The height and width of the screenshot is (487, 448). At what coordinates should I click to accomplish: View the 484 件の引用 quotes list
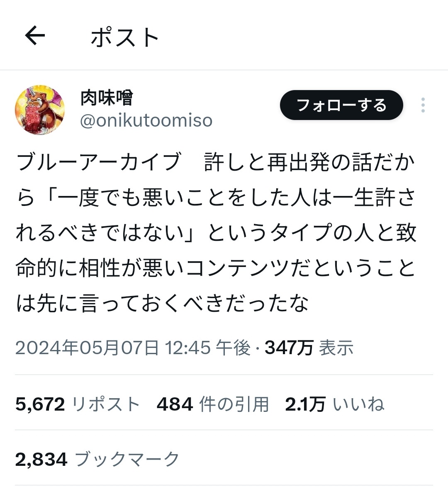[212, 404]
